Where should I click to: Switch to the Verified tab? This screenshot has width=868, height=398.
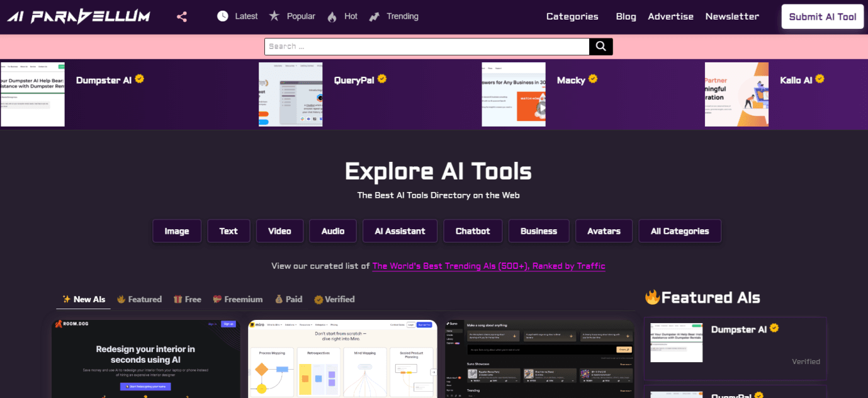(x=334, y=299)
